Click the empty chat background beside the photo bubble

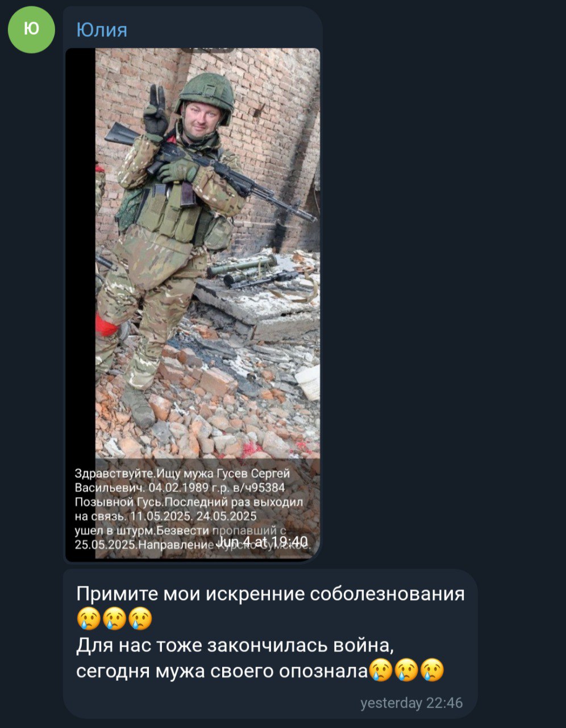[x=443, y=284]
